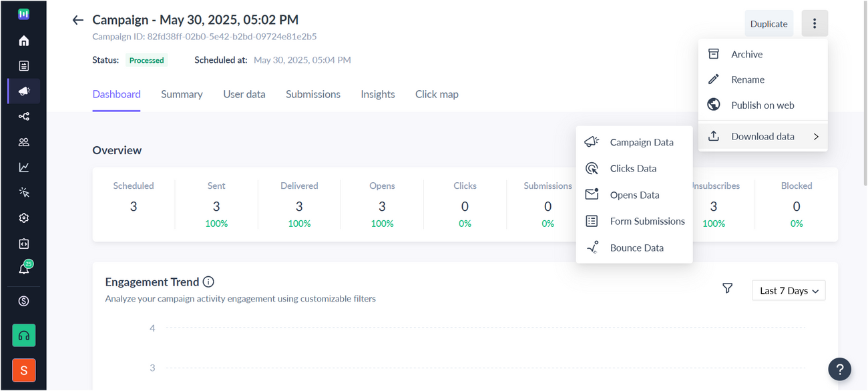Click the Clicks stat in Overview
The width and height of the screenshot is (868, 391).
(465, 204)
